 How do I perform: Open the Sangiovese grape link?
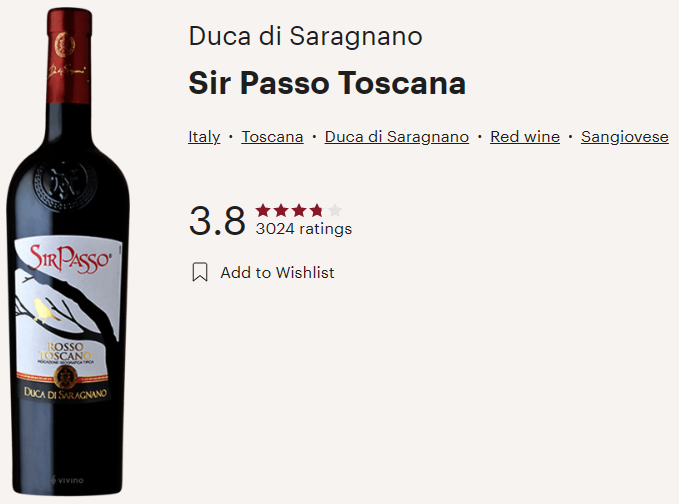624,137
